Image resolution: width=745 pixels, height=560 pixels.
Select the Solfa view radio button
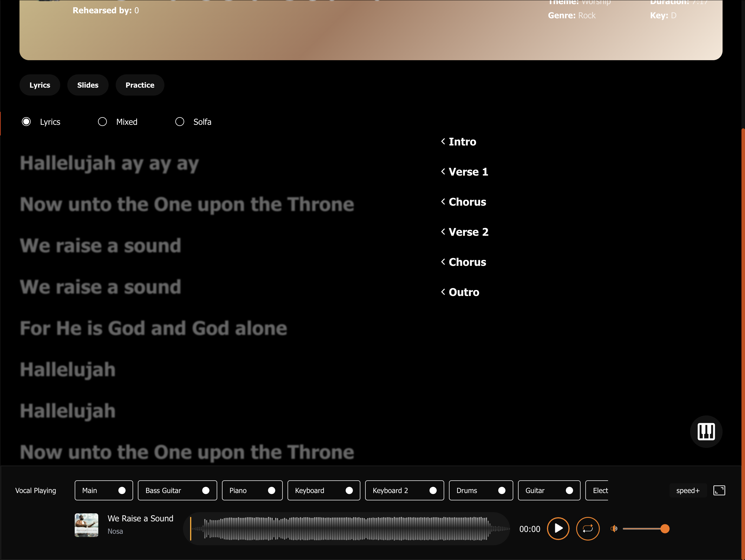pyautogui.click(x=179, y=122)
